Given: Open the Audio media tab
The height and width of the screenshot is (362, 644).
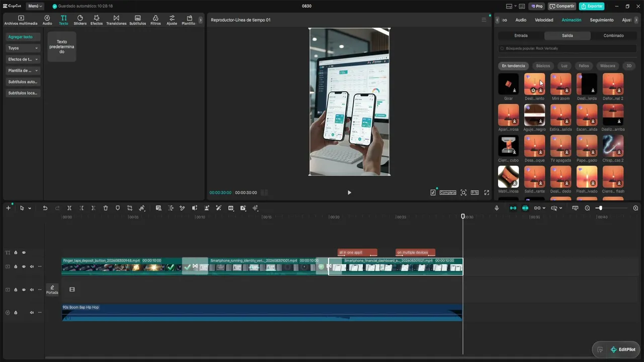Looking at the screenshot, I should point(47,20).
